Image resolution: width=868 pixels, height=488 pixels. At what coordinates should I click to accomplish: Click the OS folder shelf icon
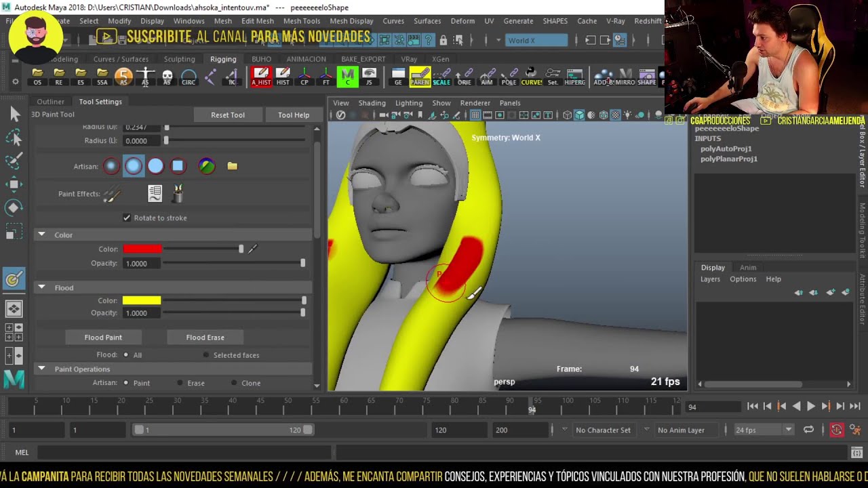(x=37, y=77)
